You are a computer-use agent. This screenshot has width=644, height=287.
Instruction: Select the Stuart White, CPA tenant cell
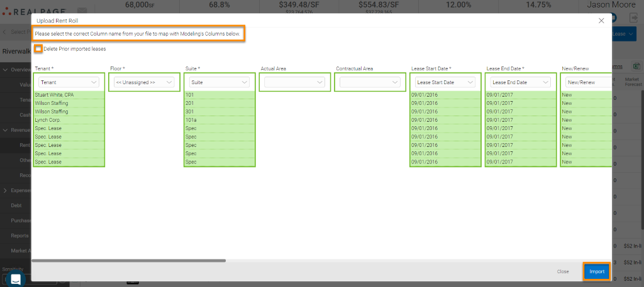(69, 95)
